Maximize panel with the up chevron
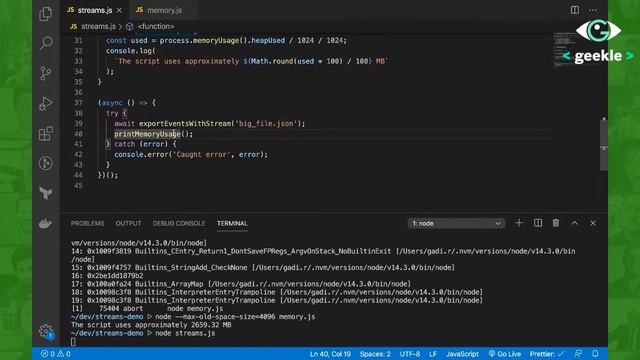 (x=574, y=223)
